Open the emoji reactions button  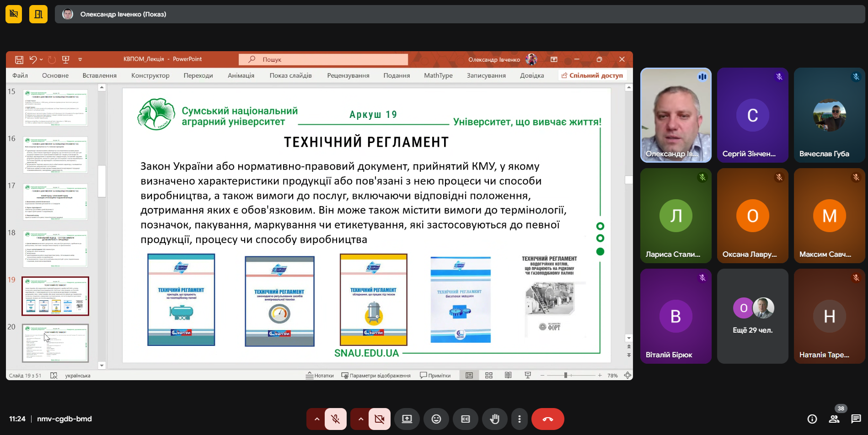pos(436,419)
